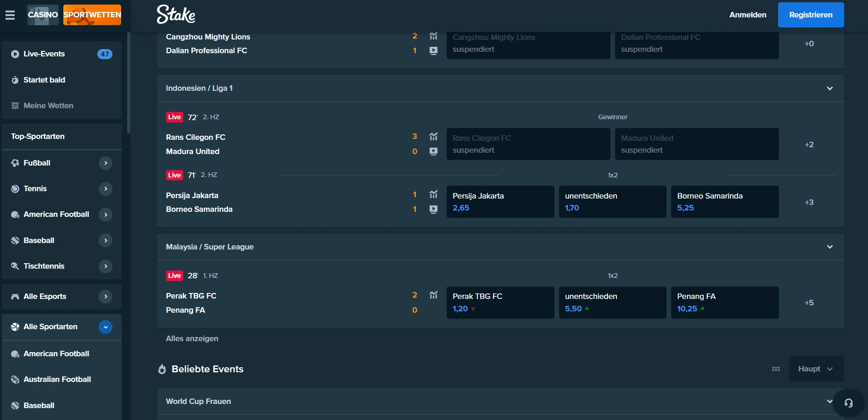This screenshot has height=420, width=868.
Task: Collapse the World Cup Frauen section
Action: point(829,401)
